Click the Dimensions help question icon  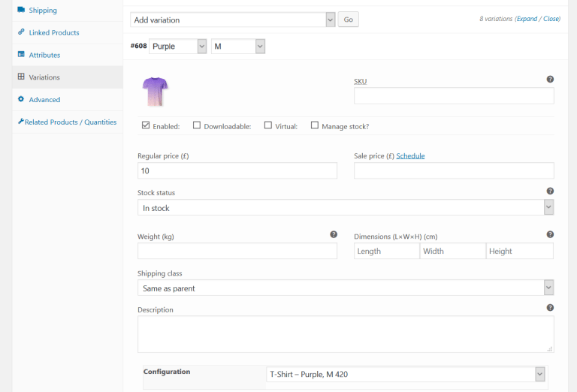[550, 234]
